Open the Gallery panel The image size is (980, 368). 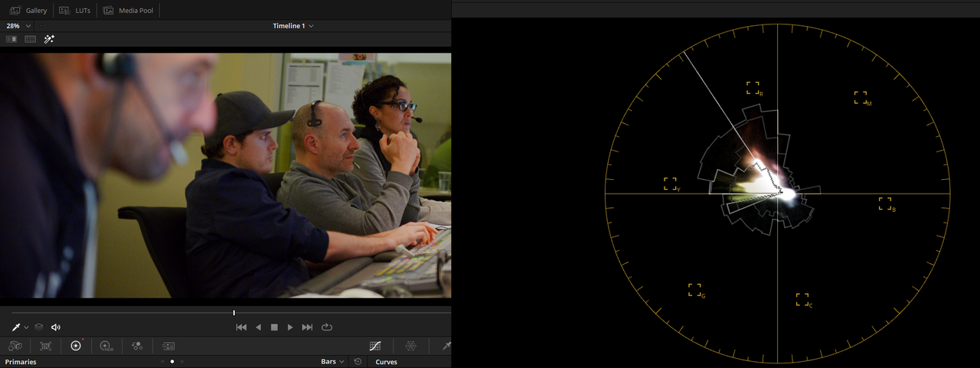[x=28, y=11]
